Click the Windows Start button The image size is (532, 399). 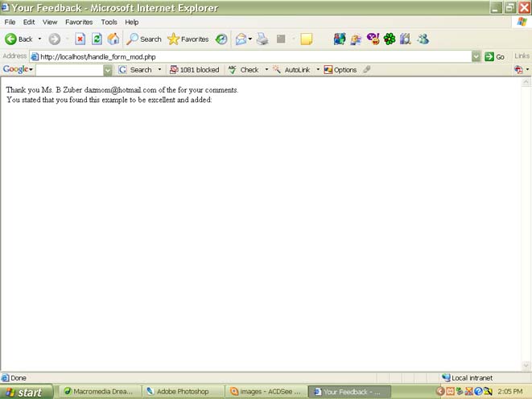27,392
